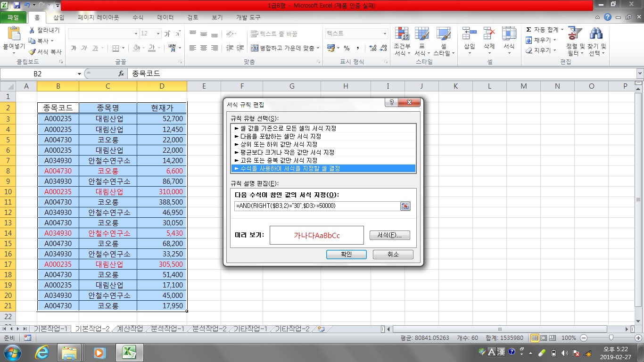The image size is (644, 362).
Task: Click the insert function fx icon
Action: point(121,74)
